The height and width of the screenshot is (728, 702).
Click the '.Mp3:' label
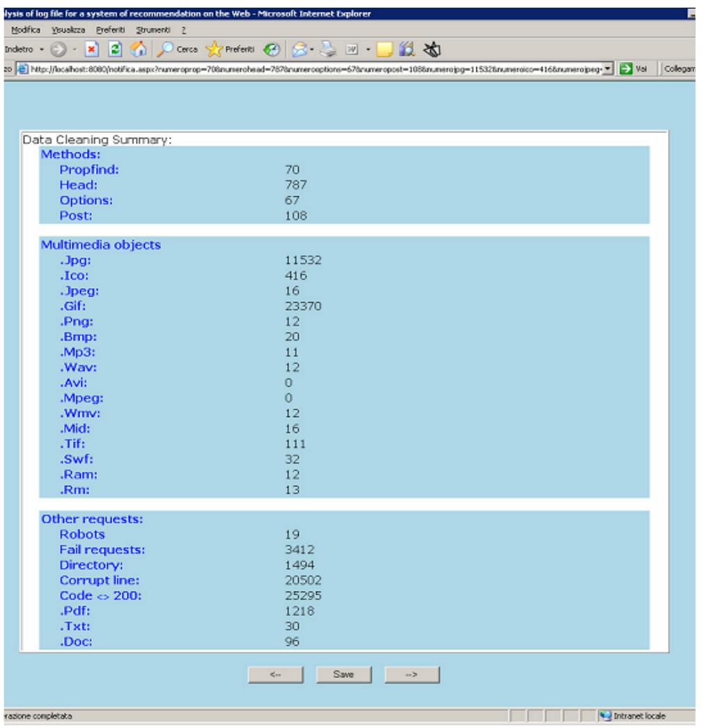click(x=77, y=352)
